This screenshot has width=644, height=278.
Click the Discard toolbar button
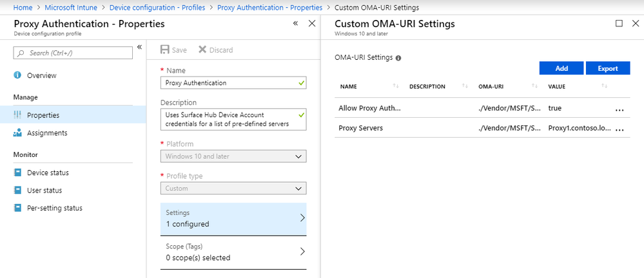[215, 50]
